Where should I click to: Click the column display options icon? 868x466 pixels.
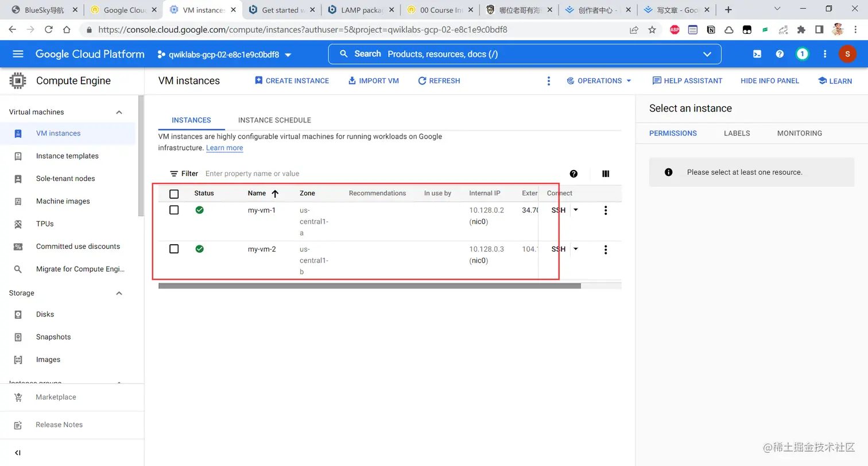pyautogui.click(x=606, y=174)
